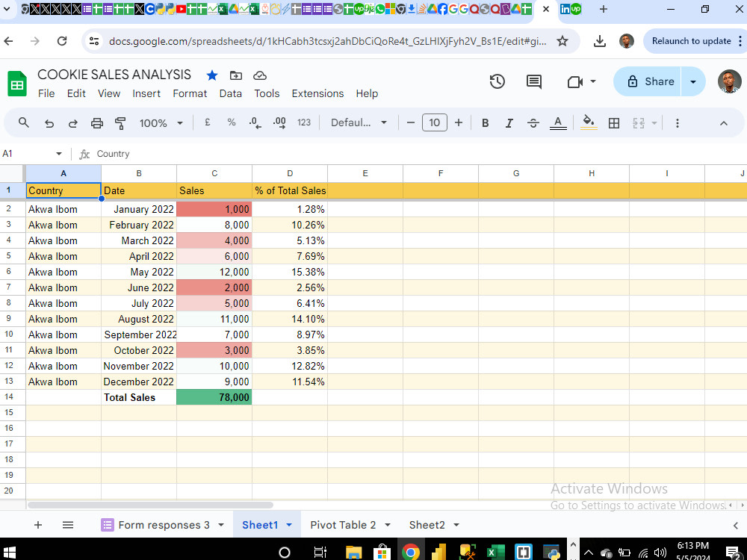Print the spreadsheet
Screen dimensions: 747x560
[x=96, y=123]
